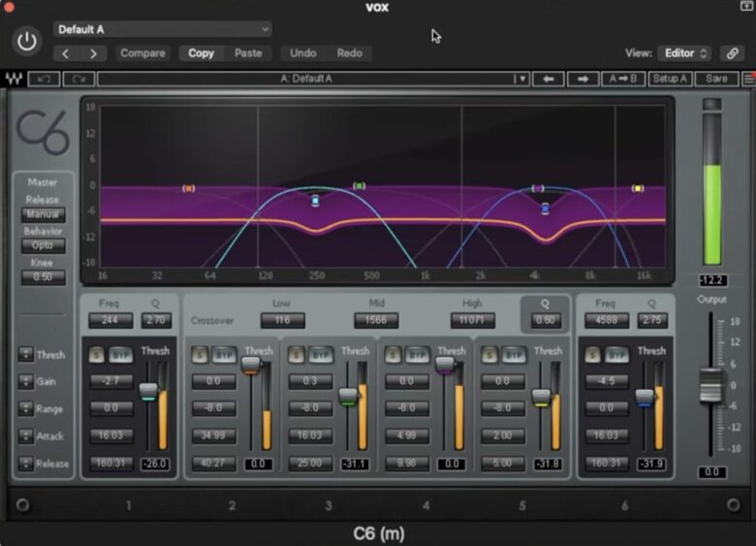The width and height of the screenshot is (756, 546).
Task: Click the Save preset button
Action: (x=716, y=79)
